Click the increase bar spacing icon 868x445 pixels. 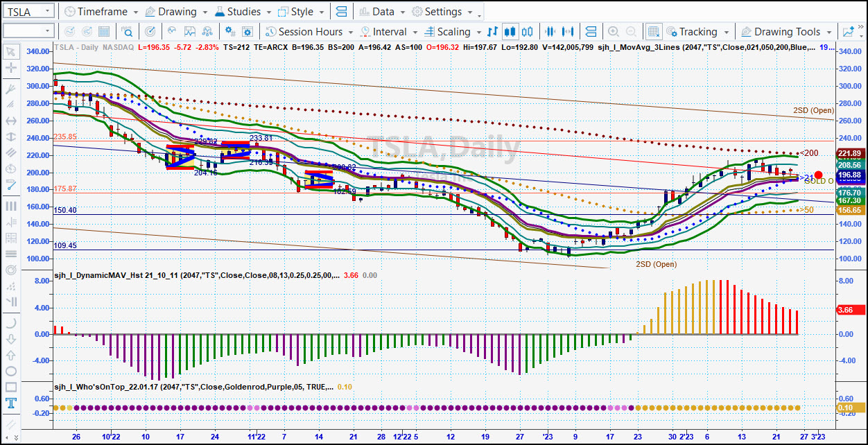pos(568,31)
